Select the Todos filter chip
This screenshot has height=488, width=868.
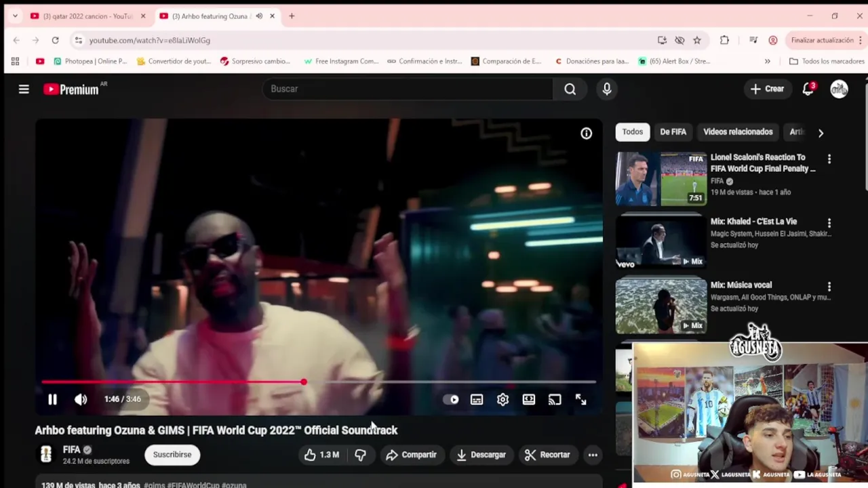pos(633,132)
